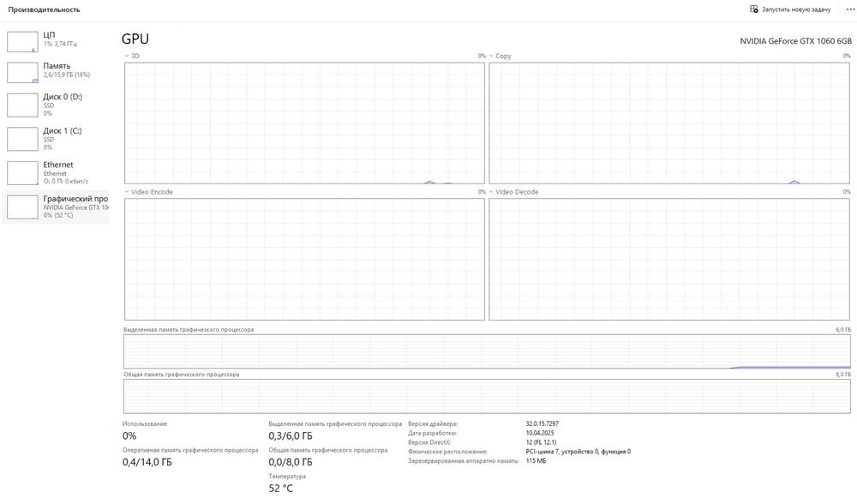The width and height of the screenshot is (857, 504).
Task: Select the ЦП performance item
Action: click(56, 41)
